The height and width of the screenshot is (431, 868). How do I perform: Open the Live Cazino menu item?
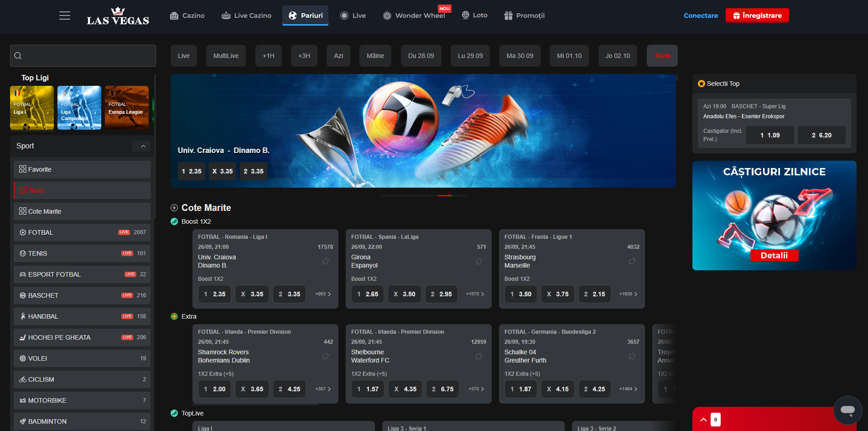pos(246,16)
